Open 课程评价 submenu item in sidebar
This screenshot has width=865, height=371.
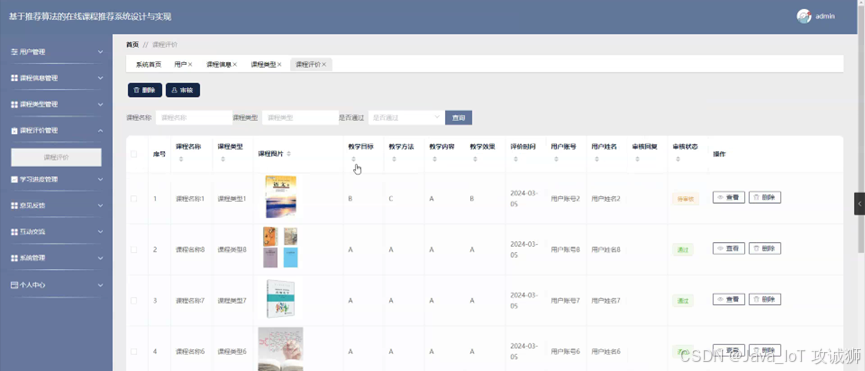click(x=56, y=157)
